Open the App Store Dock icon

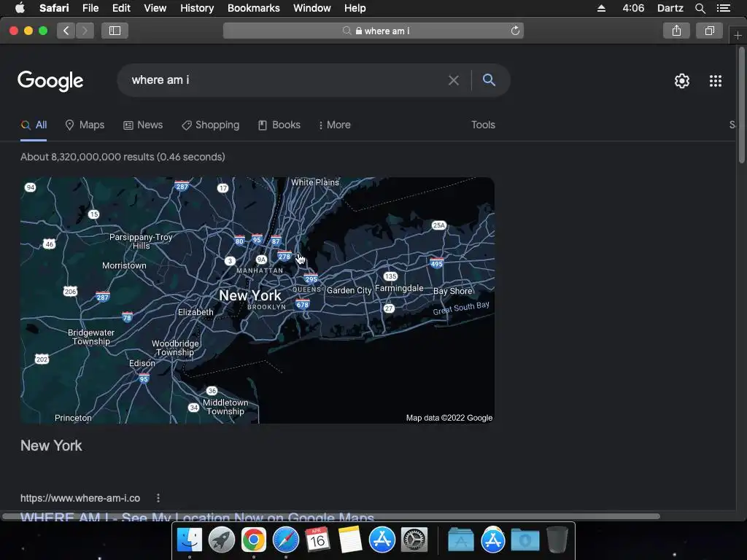pyautogui.click(x=382, y=540)
